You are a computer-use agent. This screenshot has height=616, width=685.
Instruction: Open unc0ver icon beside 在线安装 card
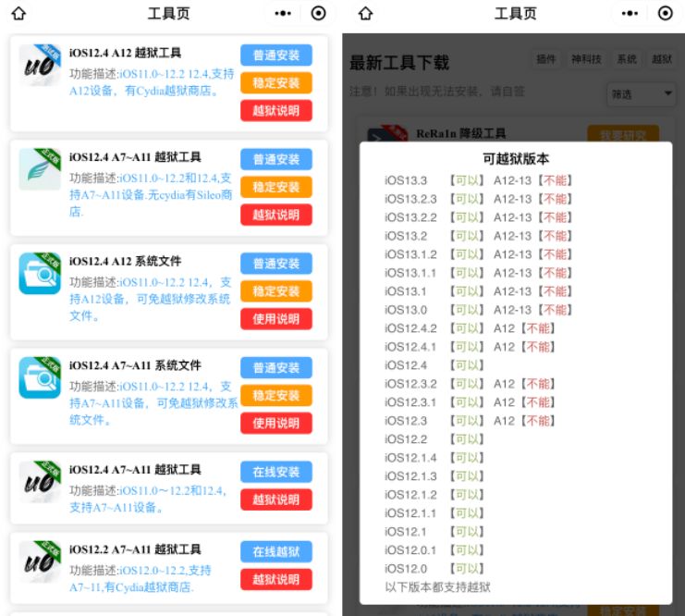[x=40, y=481]
